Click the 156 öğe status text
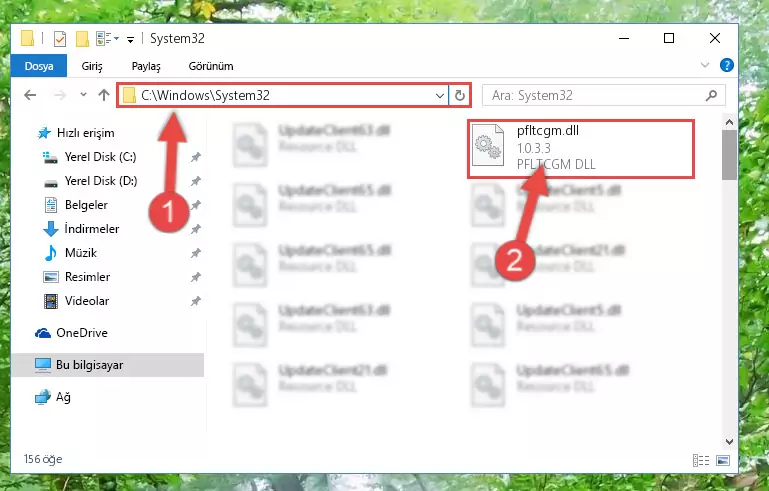Viewport: 769px width, 491px height. pos(43,459)
